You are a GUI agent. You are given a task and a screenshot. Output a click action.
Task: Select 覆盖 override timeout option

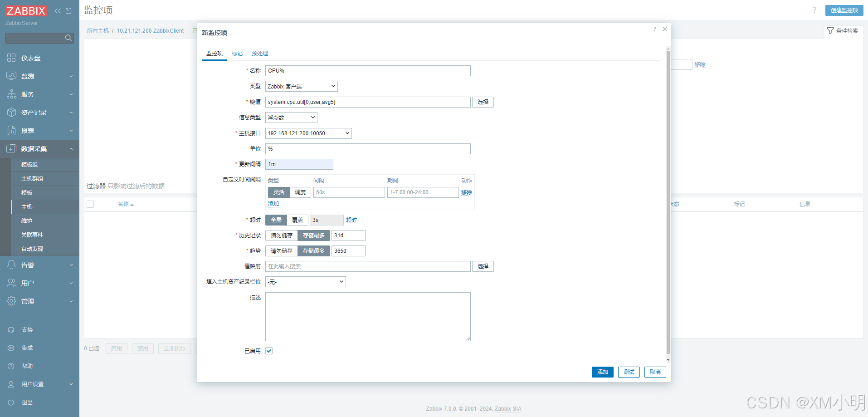[x=297, y=220]
